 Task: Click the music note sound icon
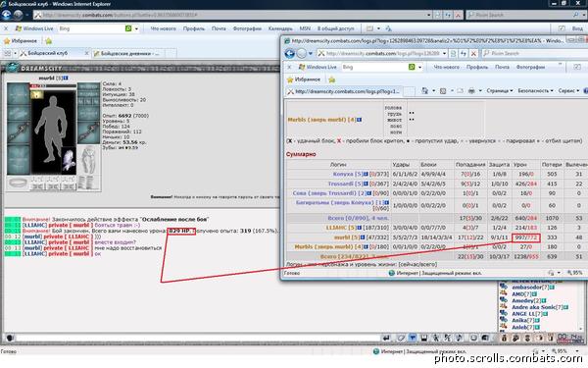tap(459, 338)
